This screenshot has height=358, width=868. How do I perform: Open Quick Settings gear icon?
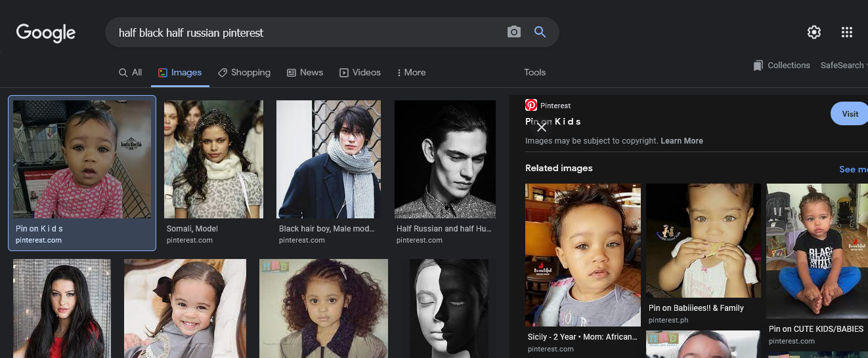pos(814,32)
